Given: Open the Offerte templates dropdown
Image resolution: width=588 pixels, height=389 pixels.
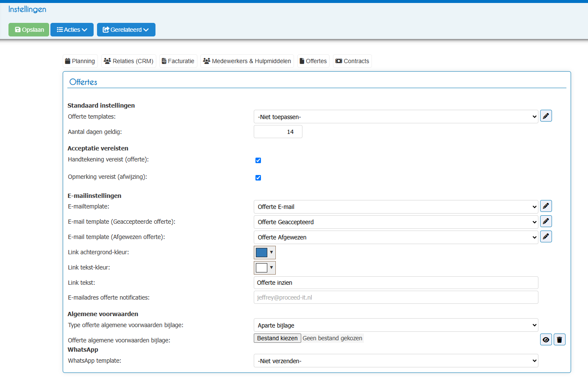Looking at the screenshot, I should pyautogui.click(x=396, y=117).
